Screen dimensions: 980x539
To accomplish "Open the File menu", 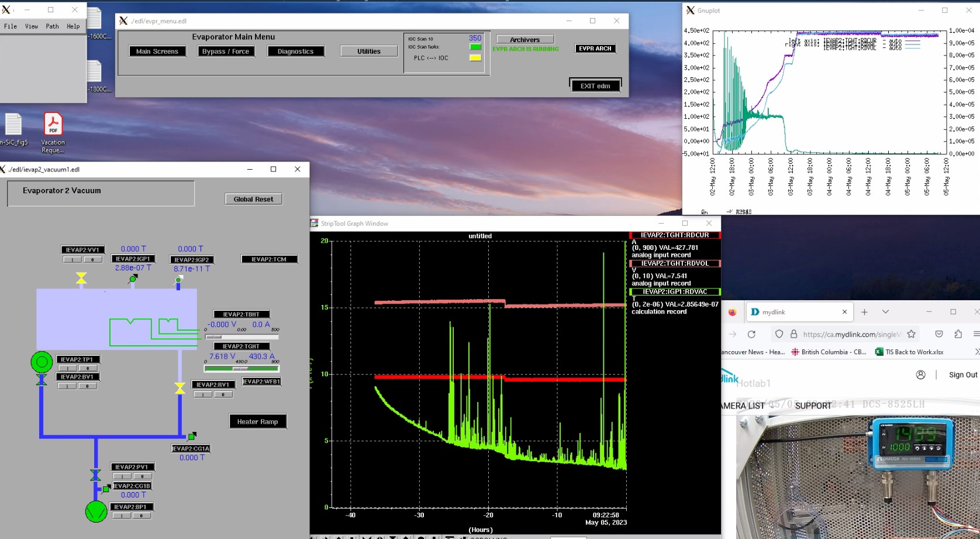I will [x=11, y=26].
